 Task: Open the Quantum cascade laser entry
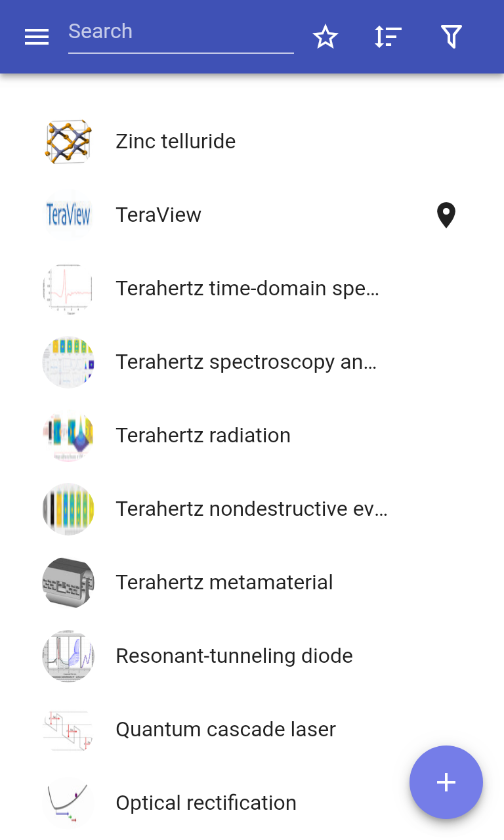pos(252,730)
